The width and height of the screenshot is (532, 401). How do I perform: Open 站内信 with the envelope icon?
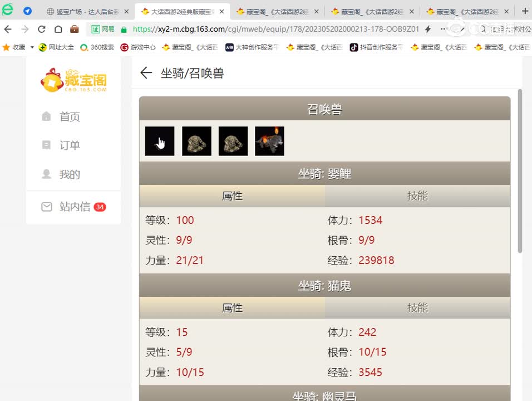click(x=47, y=207)
